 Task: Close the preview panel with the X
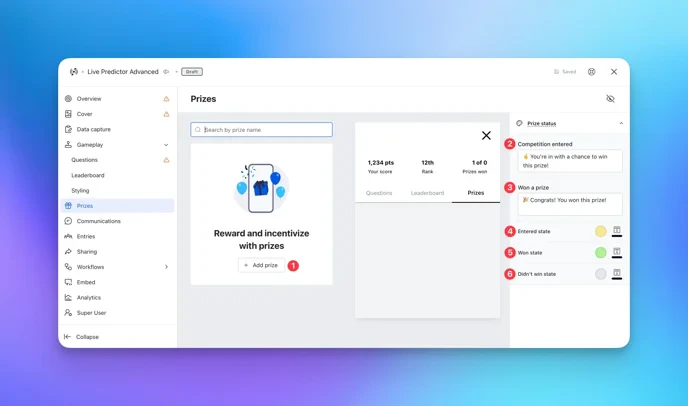486,135
